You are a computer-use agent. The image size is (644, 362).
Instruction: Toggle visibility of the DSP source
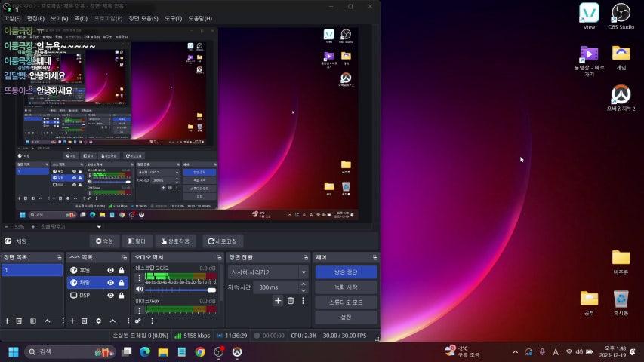[110, 295]
